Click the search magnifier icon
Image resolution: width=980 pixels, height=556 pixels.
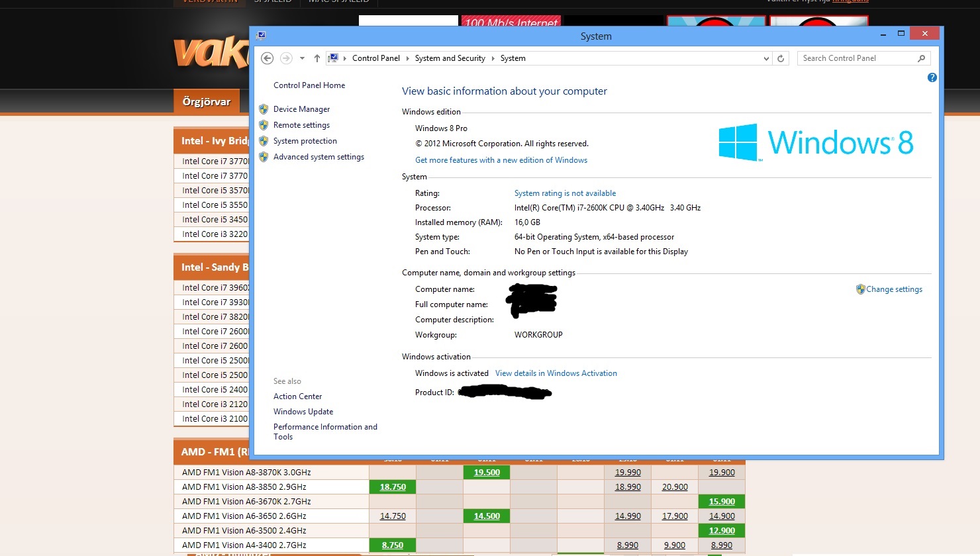point(921,58)
